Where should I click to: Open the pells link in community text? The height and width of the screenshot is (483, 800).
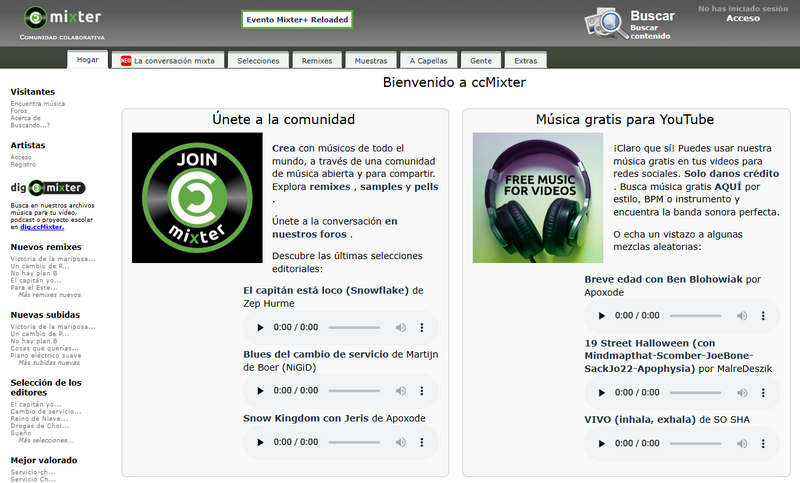click(x=426, y=187)
